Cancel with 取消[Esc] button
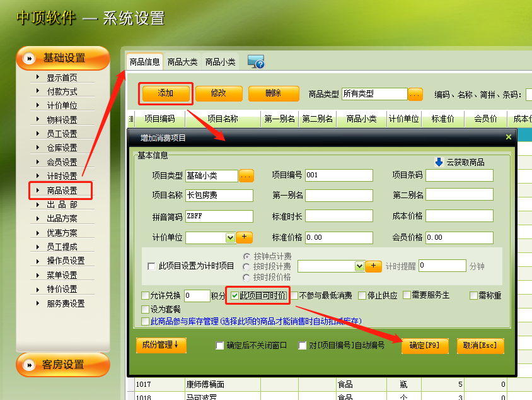 click(x=480, y=346)
